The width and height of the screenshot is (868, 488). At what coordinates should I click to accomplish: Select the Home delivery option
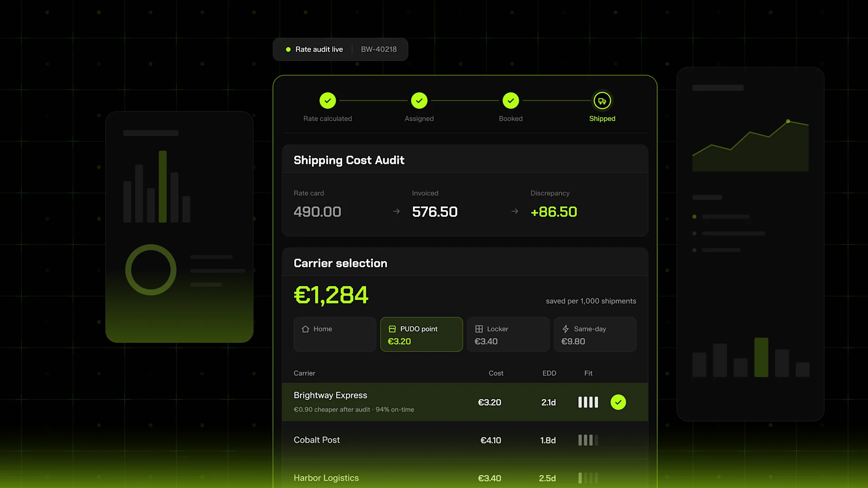335,334
